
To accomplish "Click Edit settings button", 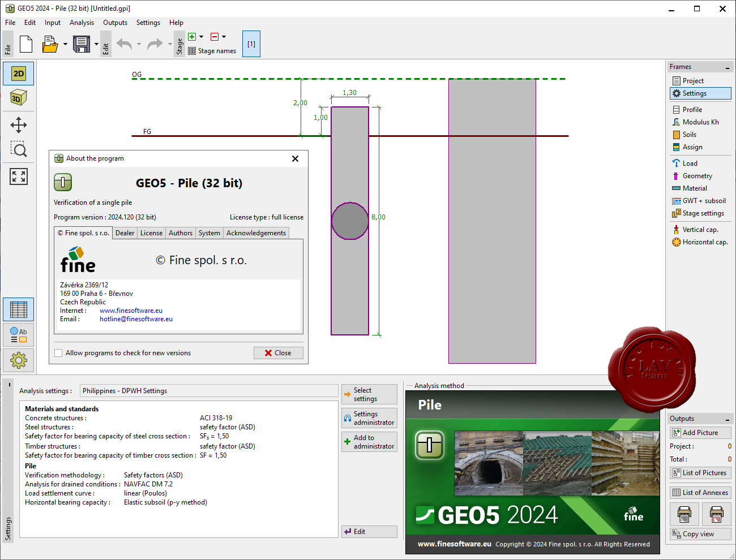I will point(369,532).
